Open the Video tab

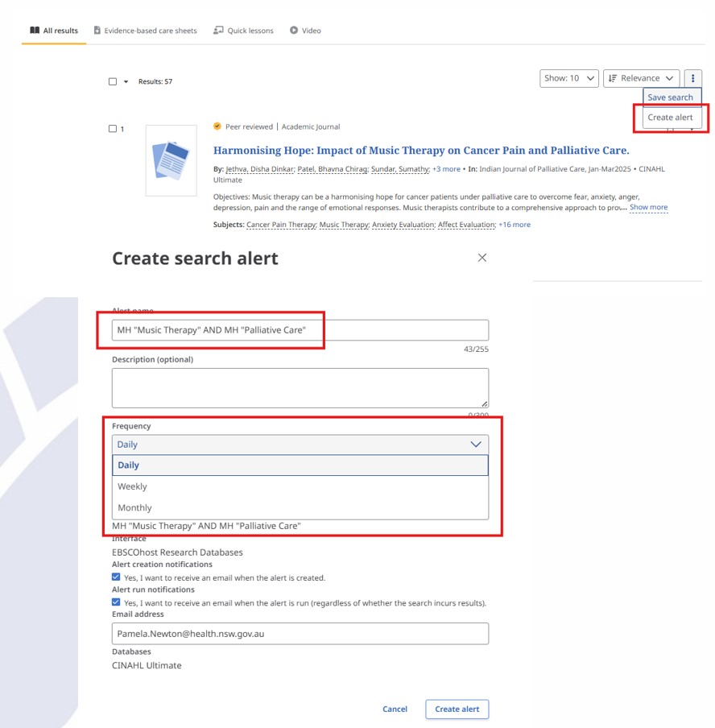pyautogui.click(x=305, y=31)
